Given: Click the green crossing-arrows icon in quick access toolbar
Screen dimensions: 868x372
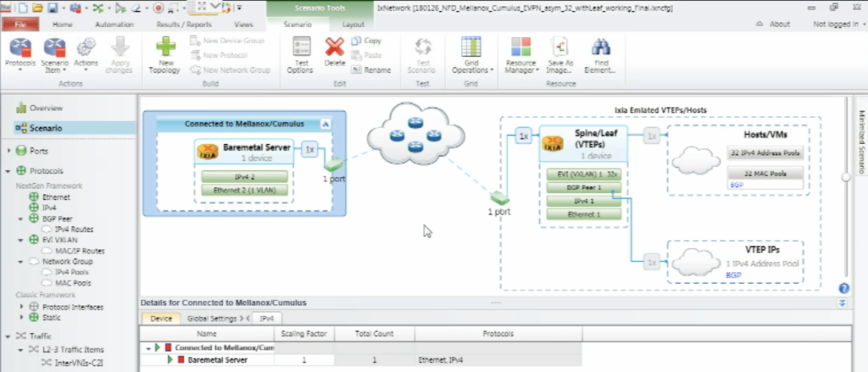Looking at the screenshot, I should [x=97, y=8].
